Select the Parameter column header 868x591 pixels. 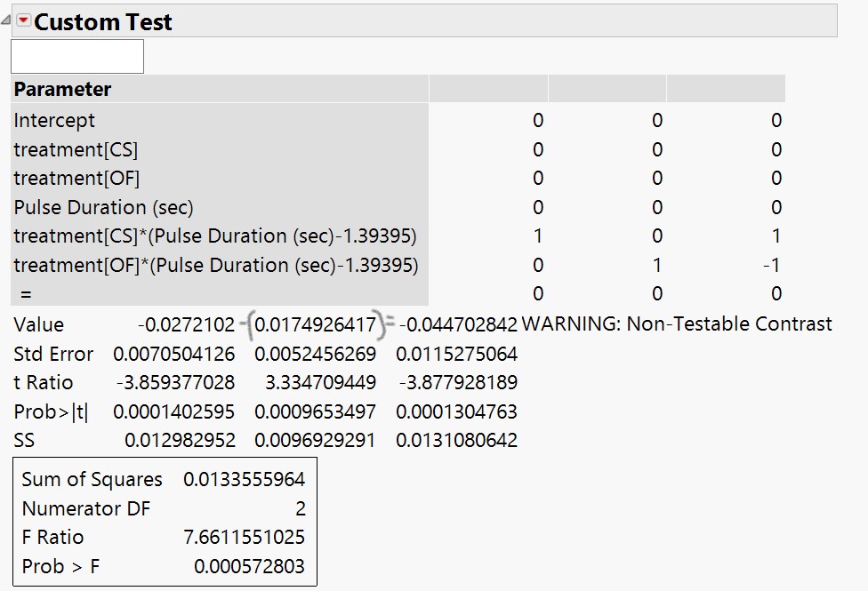click(62, 90)
